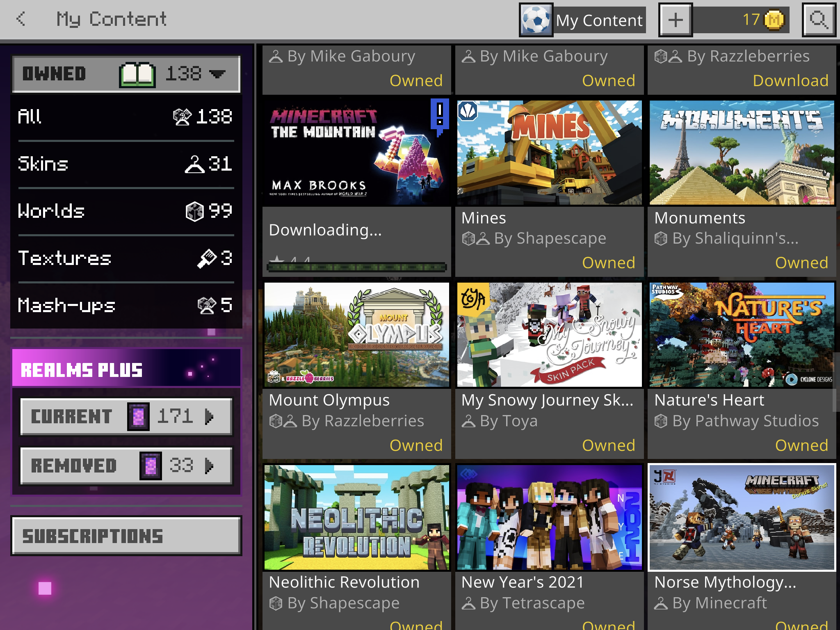
Task: Click the green book icon in Owned
Action: pyautogui.click(x=137, y=75)
